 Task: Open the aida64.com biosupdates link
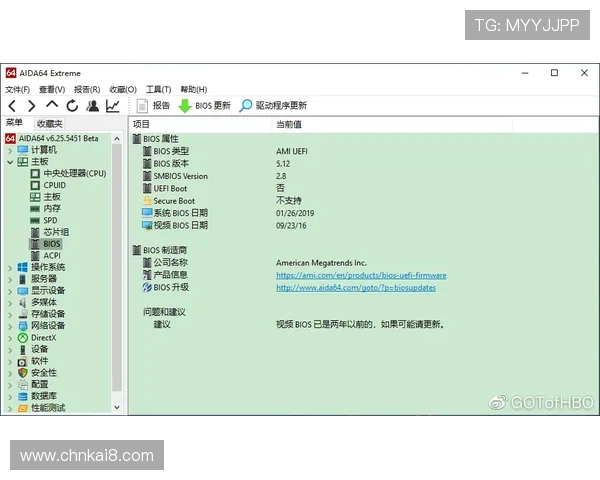coord(356,287)
